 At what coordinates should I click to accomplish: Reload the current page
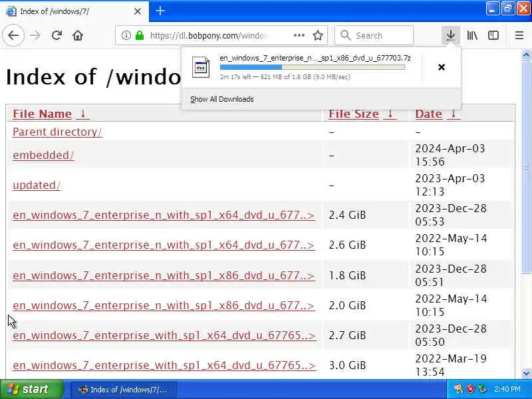(x=57, y=35)
